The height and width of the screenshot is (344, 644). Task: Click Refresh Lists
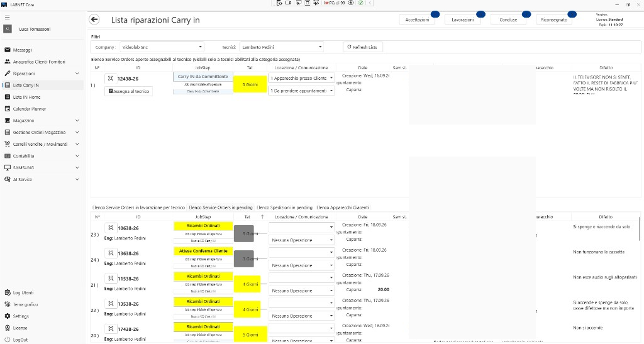[363, 47]
